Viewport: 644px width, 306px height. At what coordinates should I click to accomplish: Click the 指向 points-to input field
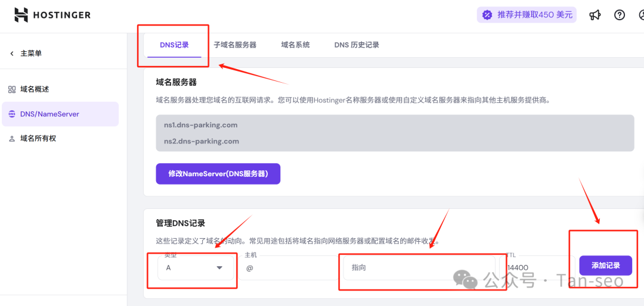[417, 268]
